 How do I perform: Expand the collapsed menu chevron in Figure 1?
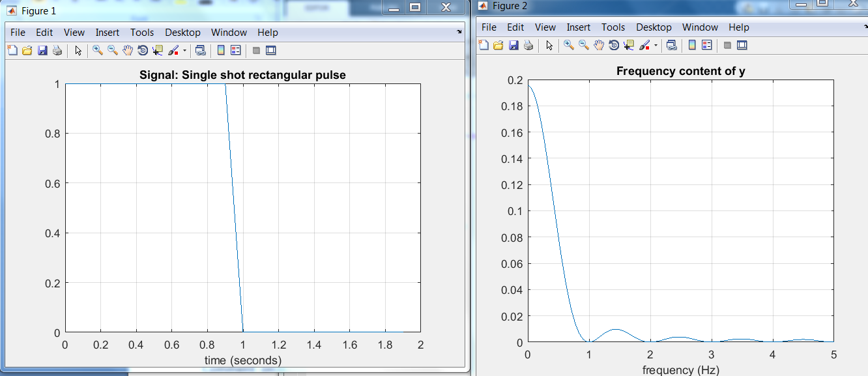(459, 32)
